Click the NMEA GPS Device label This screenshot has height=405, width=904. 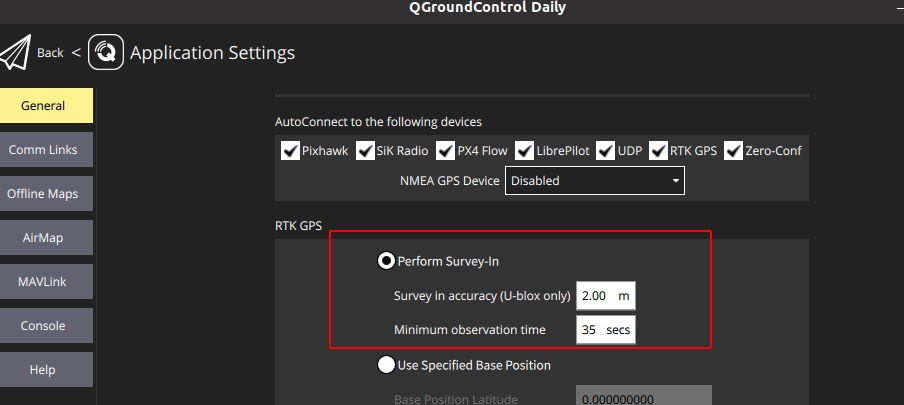coord(450,181)
